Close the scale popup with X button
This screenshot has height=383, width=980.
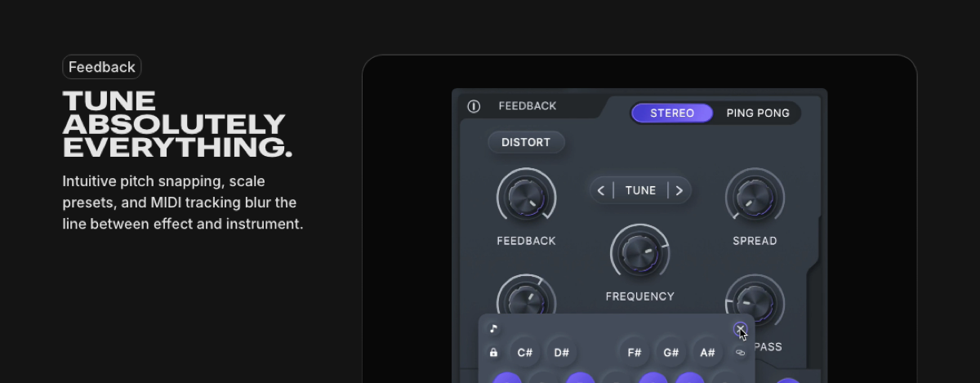[x=740, y=329]
